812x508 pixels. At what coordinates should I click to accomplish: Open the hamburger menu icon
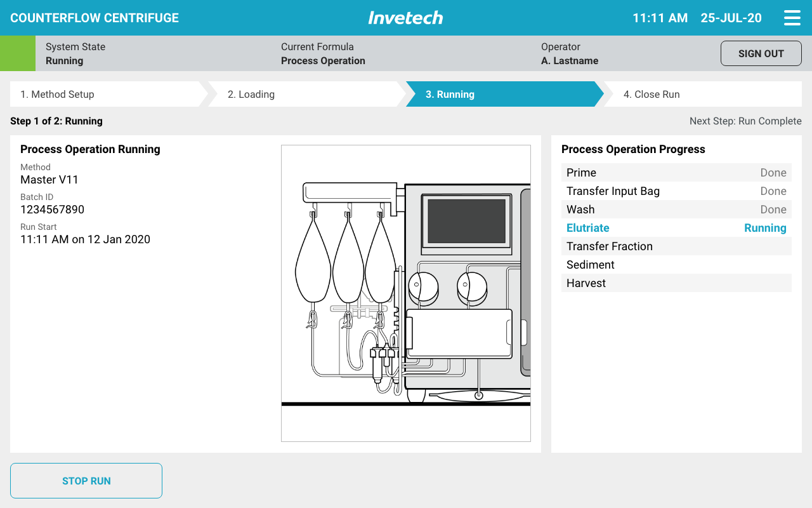click(792, 18)
